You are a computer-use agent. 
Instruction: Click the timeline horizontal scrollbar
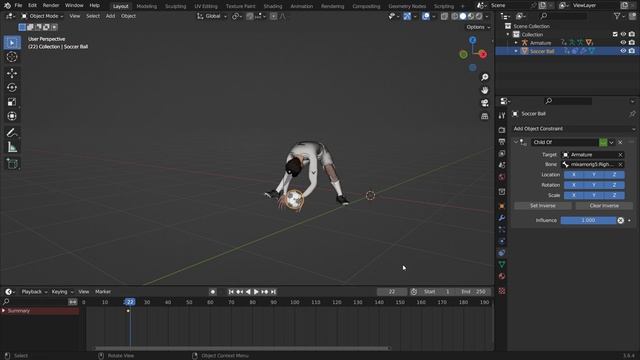click(242, 348)
